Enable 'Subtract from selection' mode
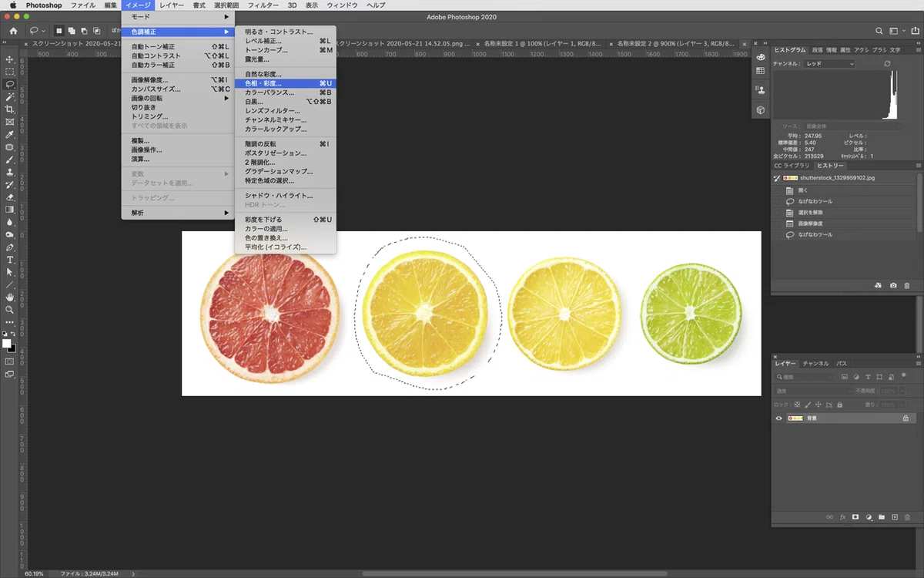The height and width of the screenshot is (578, 924). click(82, 31)
